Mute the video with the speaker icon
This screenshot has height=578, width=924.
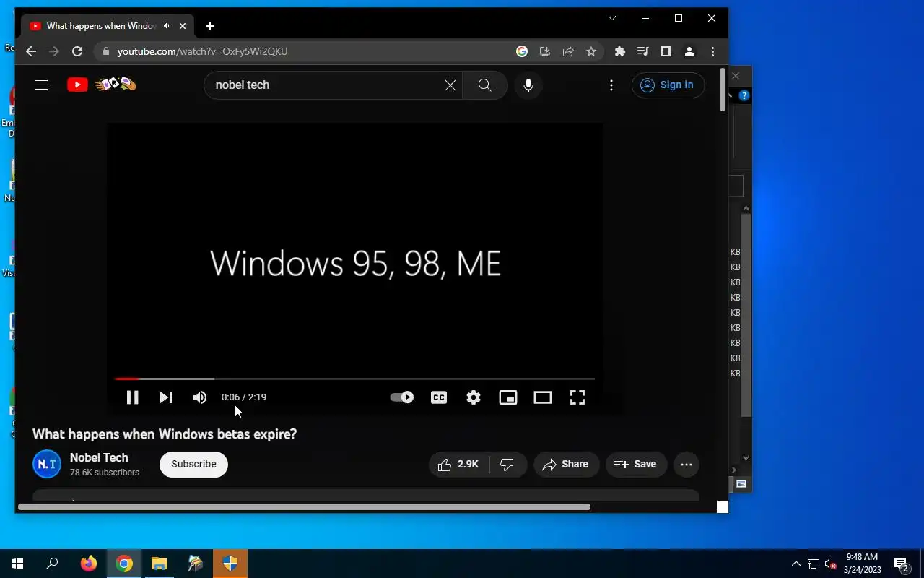(x=200, y=397)
